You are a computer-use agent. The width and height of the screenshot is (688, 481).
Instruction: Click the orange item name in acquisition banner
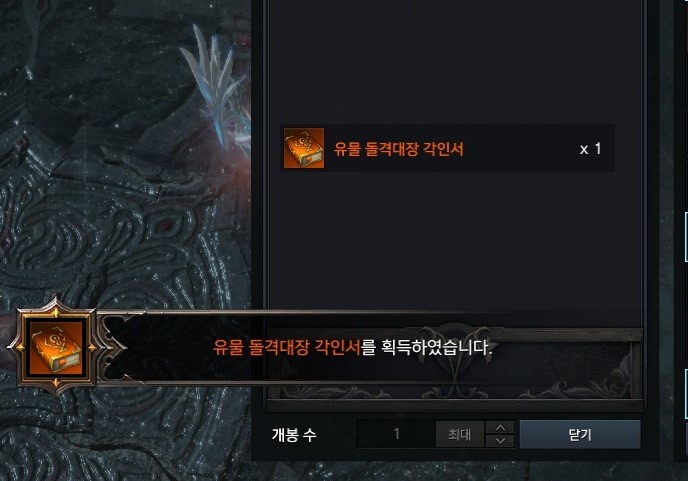tap(287, 347)
